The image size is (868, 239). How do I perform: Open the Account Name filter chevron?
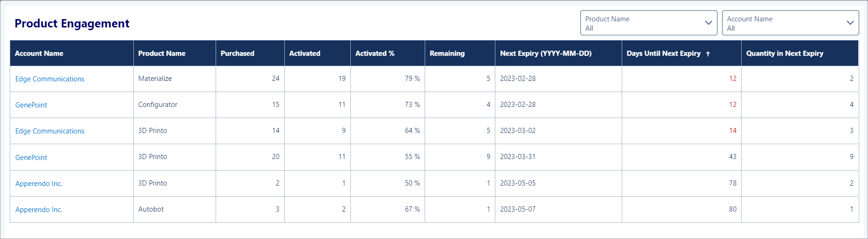click(850, 23)
